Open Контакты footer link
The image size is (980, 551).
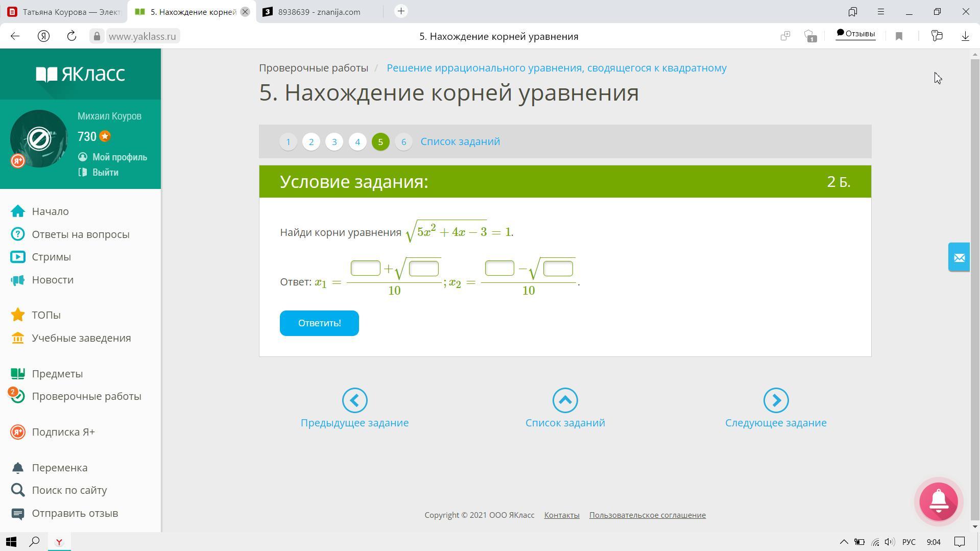click(x=562, y=515)
